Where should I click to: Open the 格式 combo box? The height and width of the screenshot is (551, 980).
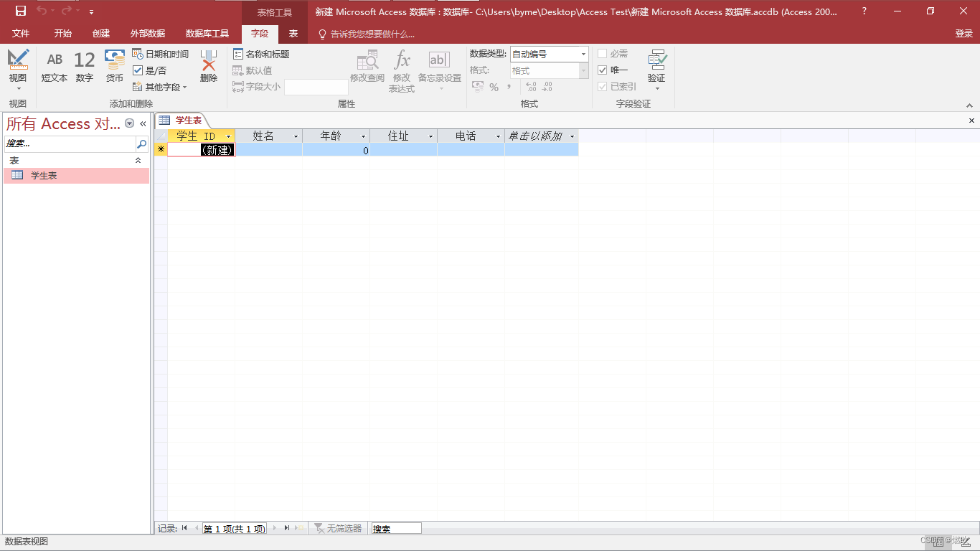[550, 70]
